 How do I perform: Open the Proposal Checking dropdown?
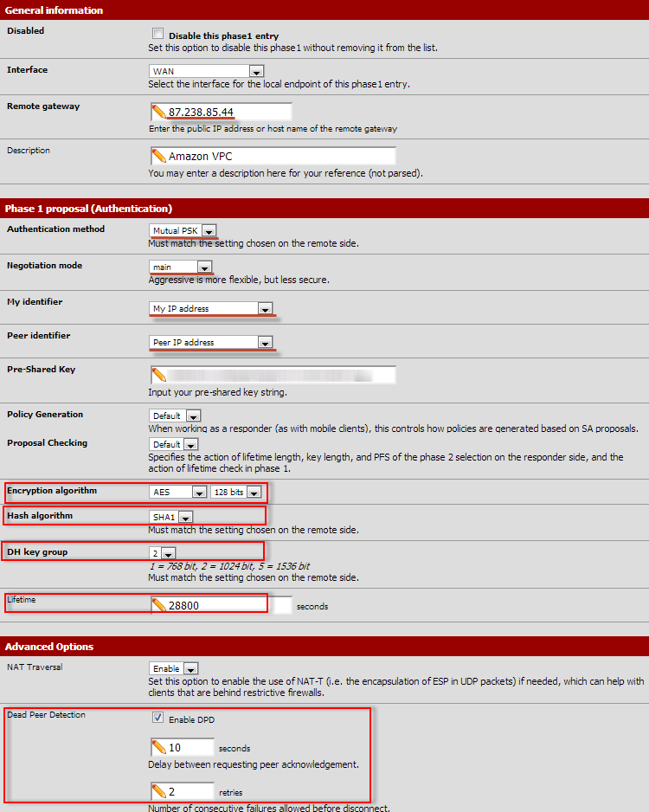pyautogui.click(x=174, y=444)
